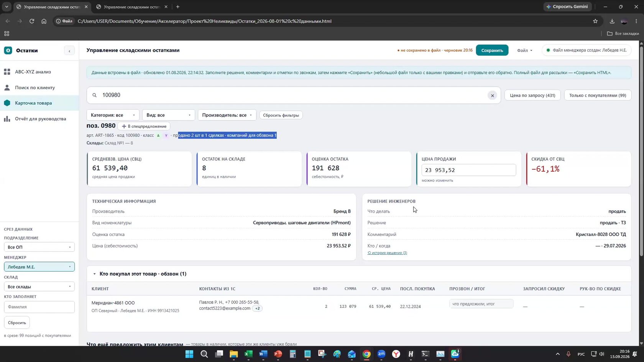Screen dimensions: 644x362
Task: Open the Файл menu
Action: [524, 51]
